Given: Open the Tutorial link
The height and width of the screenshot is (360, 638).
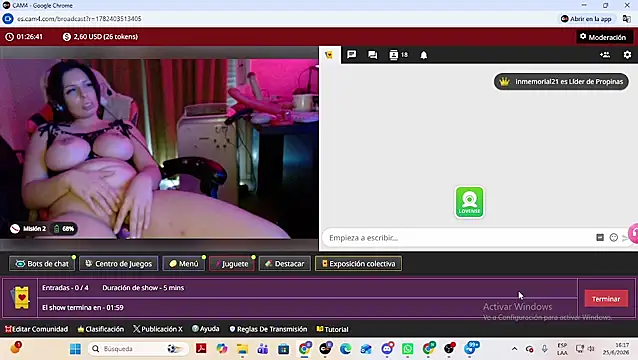Looking at the screenshot, I should click(x=332, y=329).
